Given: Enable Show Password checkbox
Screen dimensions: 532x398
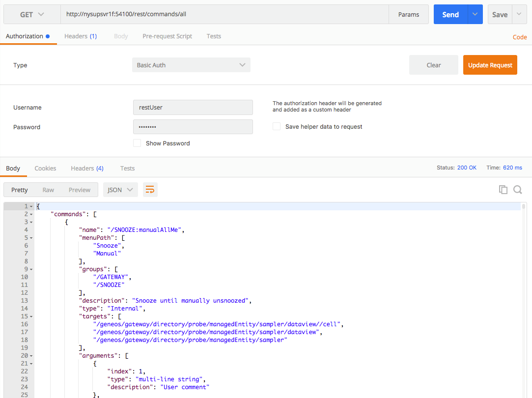Looking at the screenshot, I should 137,143.
